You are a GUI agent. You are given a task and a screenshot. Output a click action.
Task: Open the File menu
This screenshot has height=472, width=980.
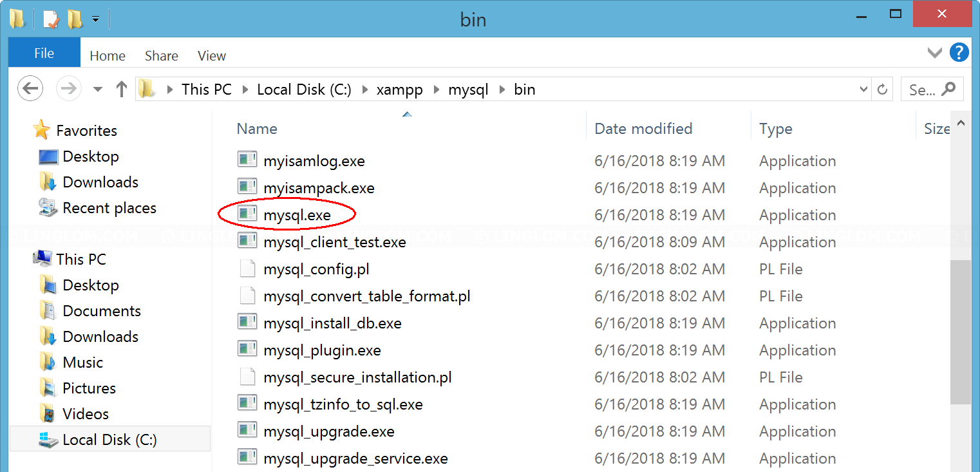click(44, 53)
